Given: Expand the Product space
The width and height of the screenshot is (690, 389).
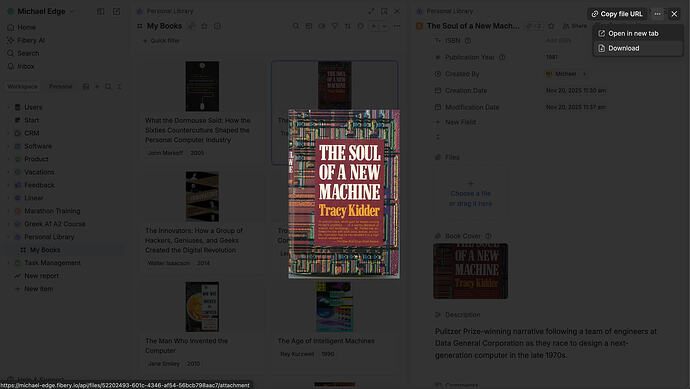Looking at the screenshot, I should click(x=9, y=159).
